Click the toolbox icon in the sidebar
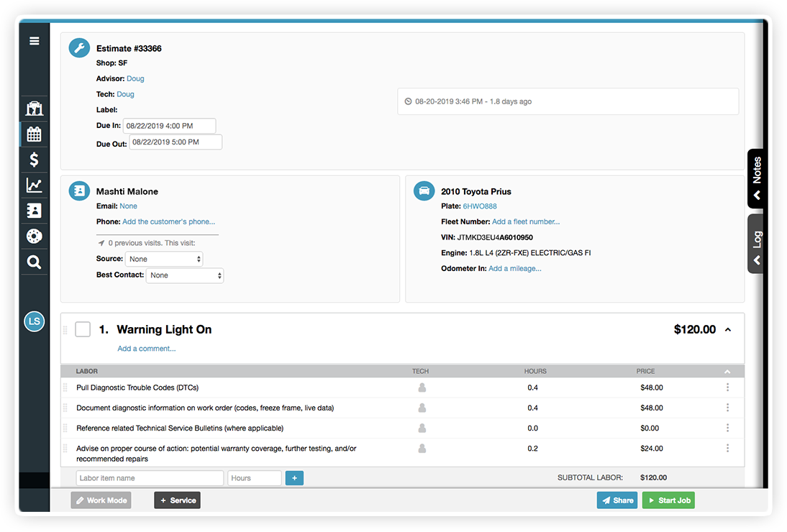The width and height of the screenshot is (787, 532). [34, 108]
